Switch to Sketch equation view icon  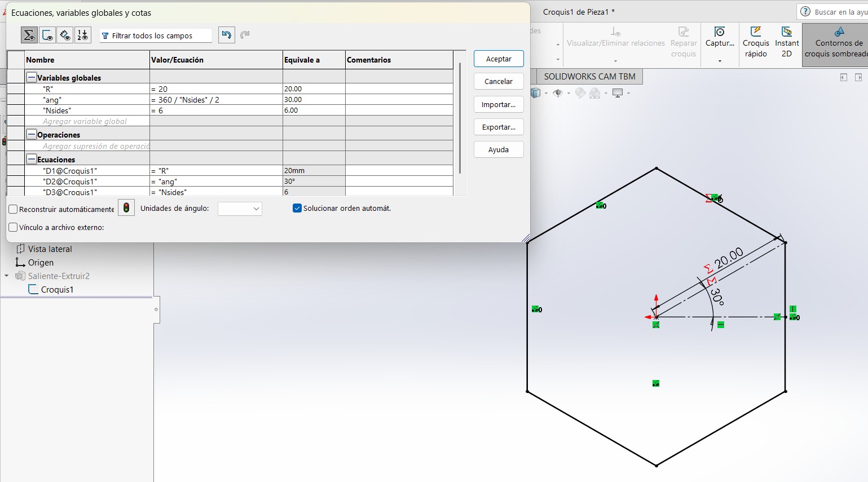(47, 35)
